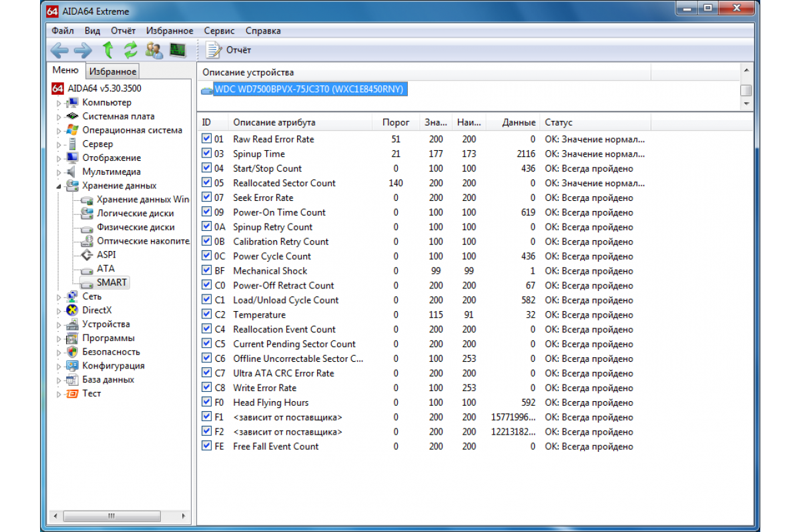
Task: Toggle the Seek Error Rate checkbox
Action: (x=207, y=198)
